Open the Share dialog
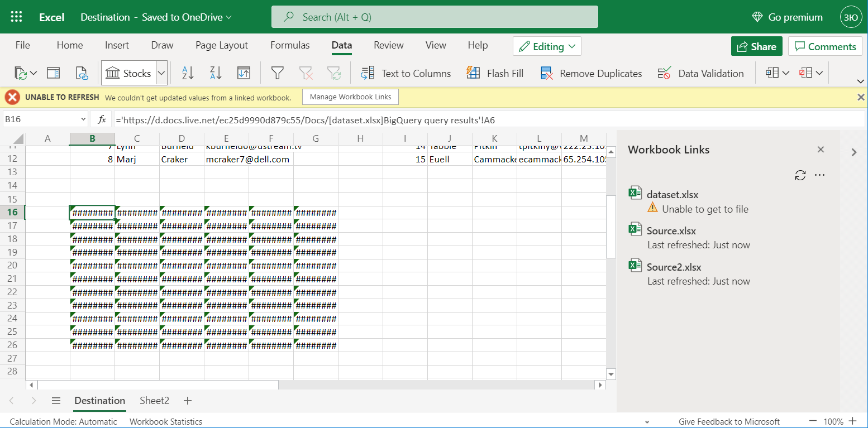 756,46
